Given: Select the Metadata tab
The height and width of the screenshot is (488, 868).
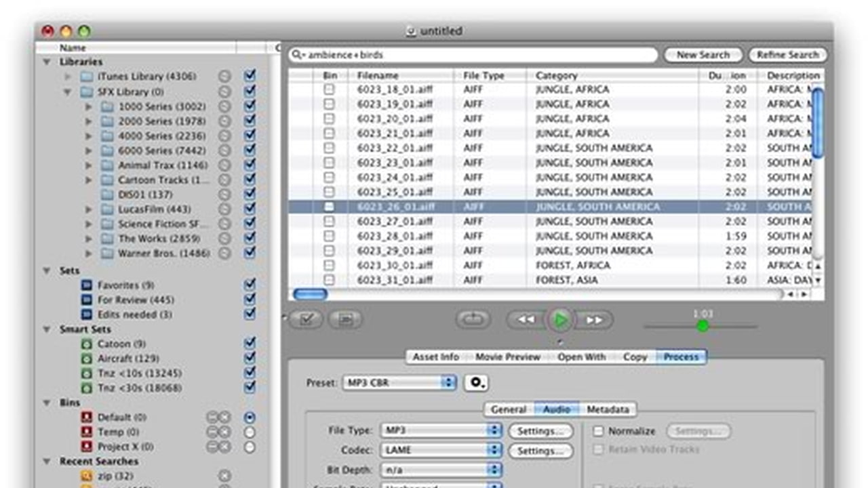Looking at the screenshot, I should (608, 409).
